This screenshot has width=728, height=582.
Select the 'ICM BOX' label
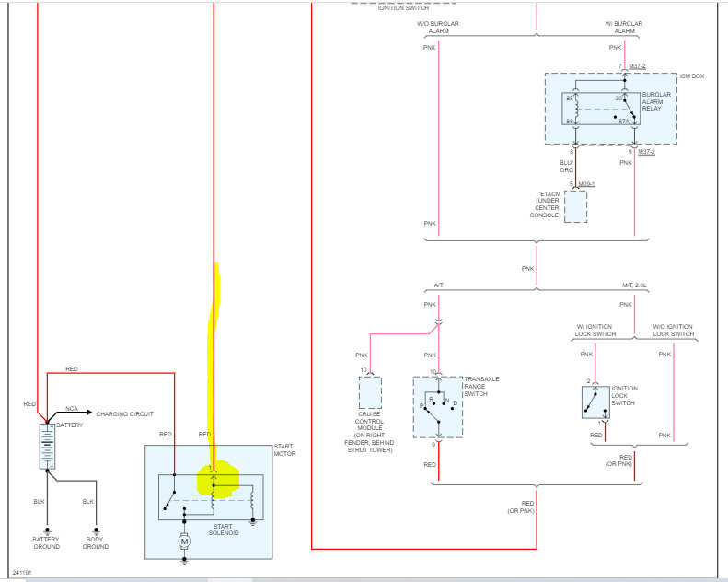pos(692,76)
